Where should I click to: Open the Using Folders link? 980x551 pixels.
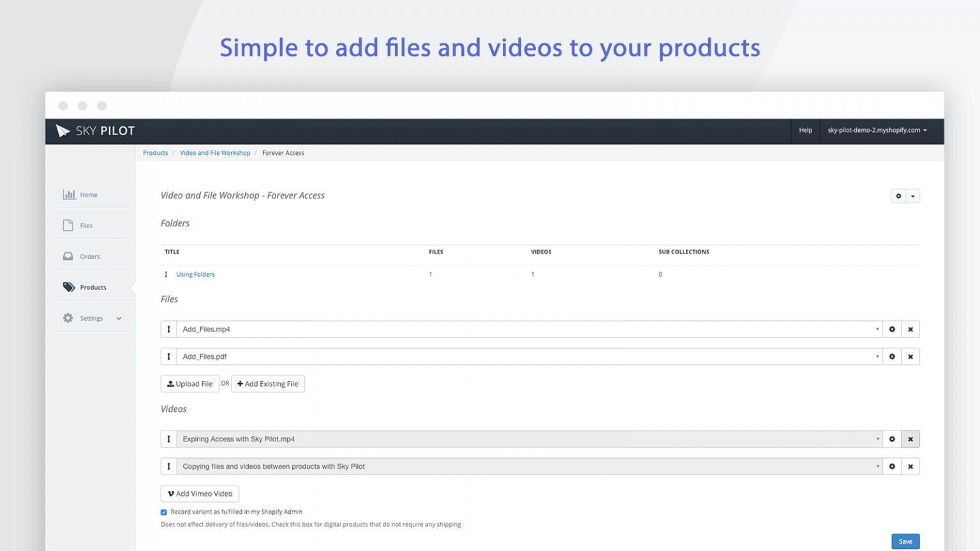click(195, 274)
